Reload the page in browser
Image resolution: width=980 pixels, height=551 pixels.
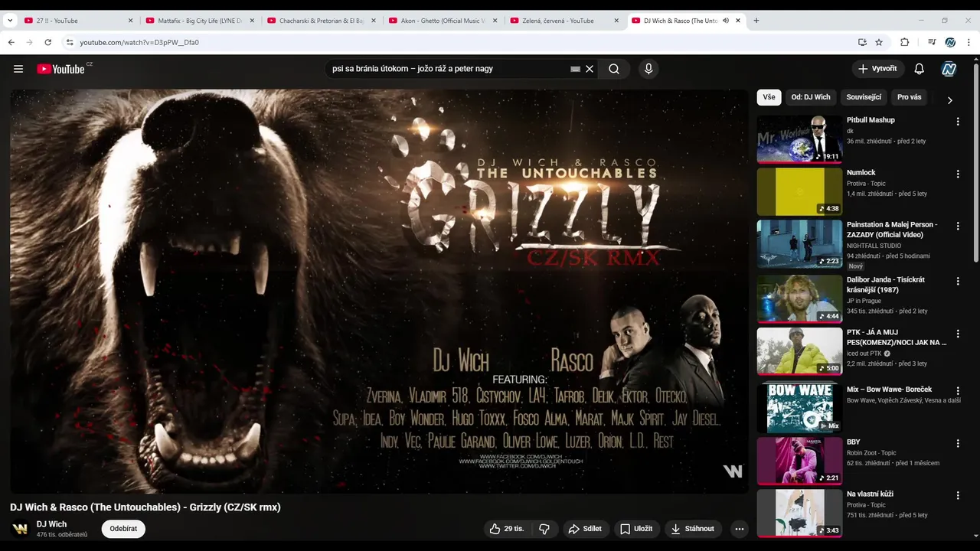pyautogui.click(x=48, y=42)
